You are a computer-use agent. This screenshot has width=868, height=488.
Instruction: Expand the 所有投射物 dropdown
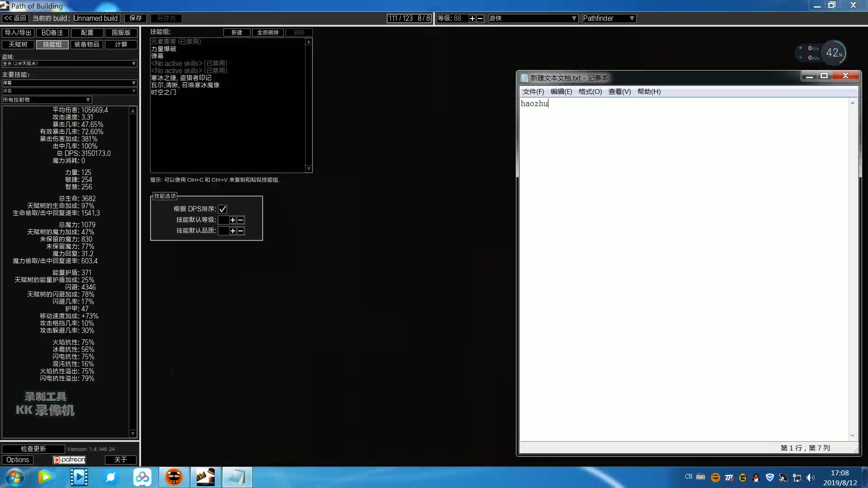pos(47,100)
